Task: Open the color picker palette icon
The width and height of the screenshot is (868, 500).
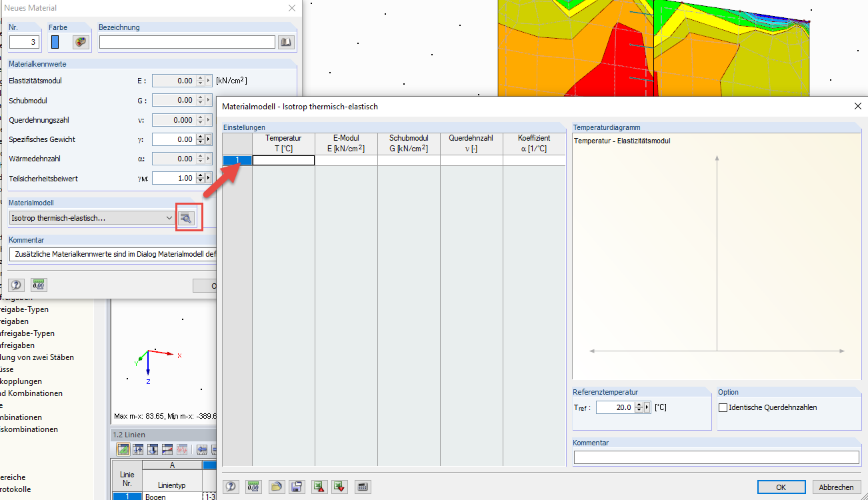Action: tap(81, 41)
